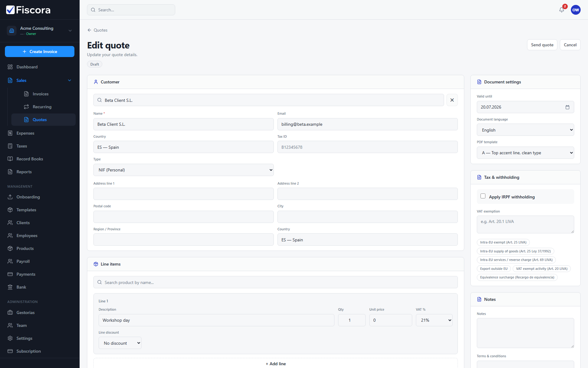Viewport: 588px width, 368px height.
Task: Select Equivalence surcharge chip
Action: click(517, 277)
